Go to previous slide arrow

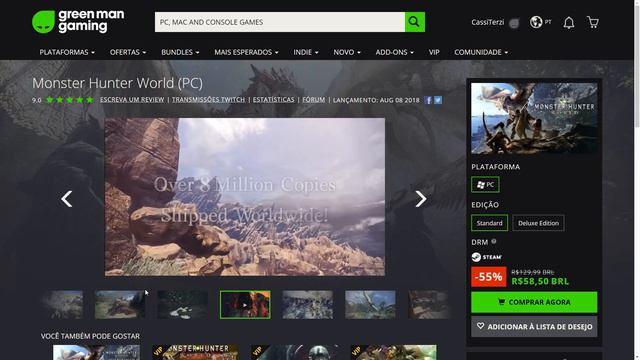tap(67, 199)
